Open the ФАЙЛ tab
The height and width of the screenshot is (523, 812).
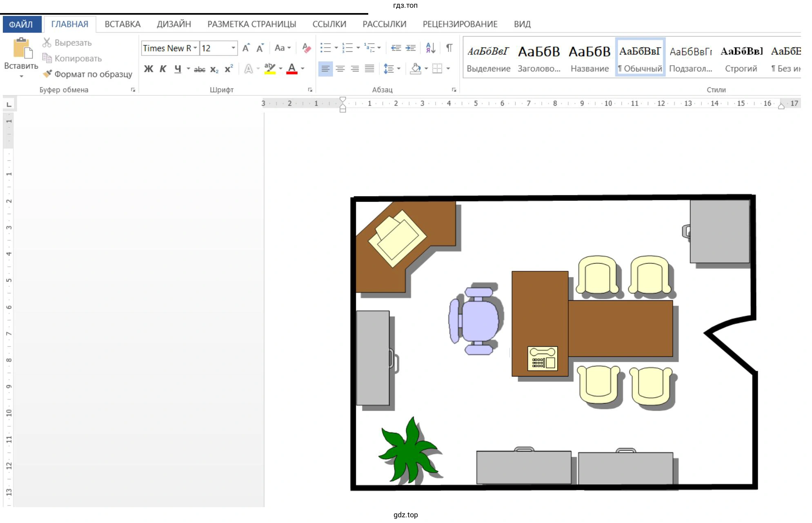pyautogui.click(x=21, y=24)
